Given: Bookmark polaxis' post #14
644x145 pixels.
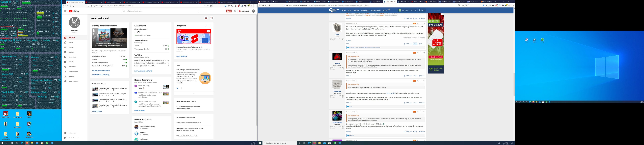Looking at the screenshot, I should 420,53.
